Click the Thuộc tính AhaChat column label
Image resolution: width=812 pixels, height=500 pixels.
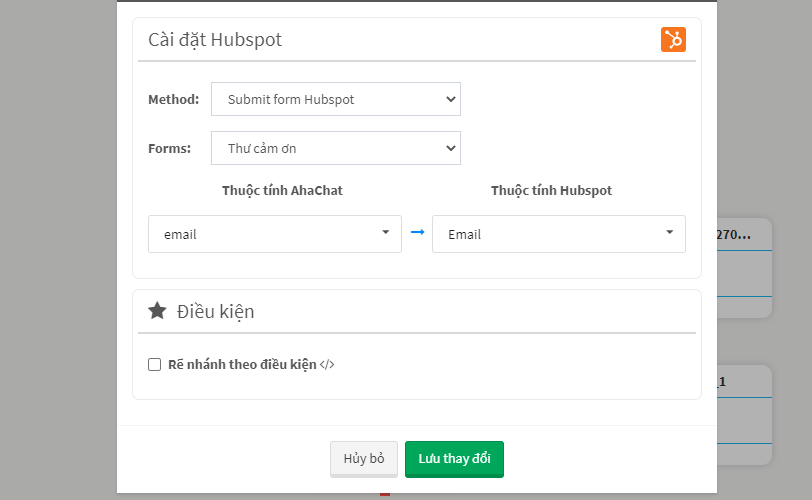[282, 190]
